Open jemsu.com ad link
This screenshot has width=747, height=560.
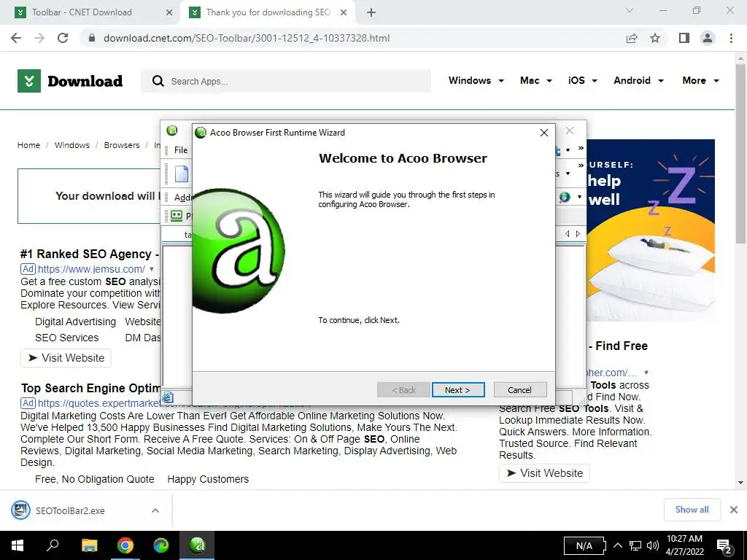(91, 269)
